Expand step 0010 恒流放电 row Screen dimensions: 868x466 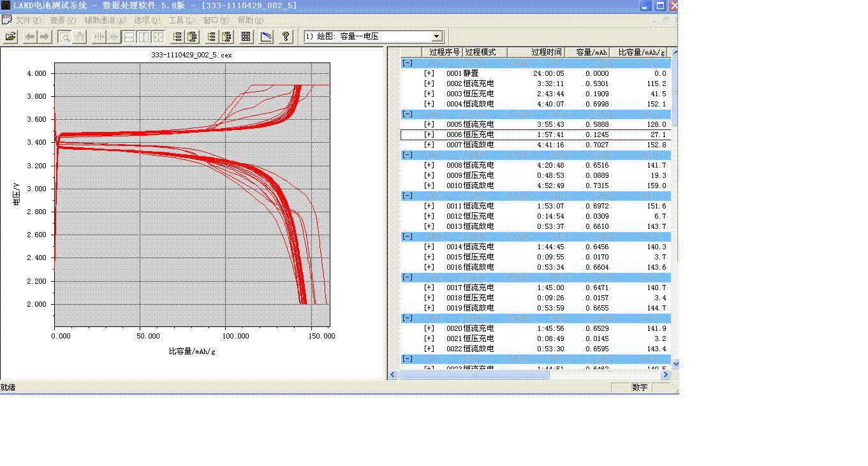429,186
